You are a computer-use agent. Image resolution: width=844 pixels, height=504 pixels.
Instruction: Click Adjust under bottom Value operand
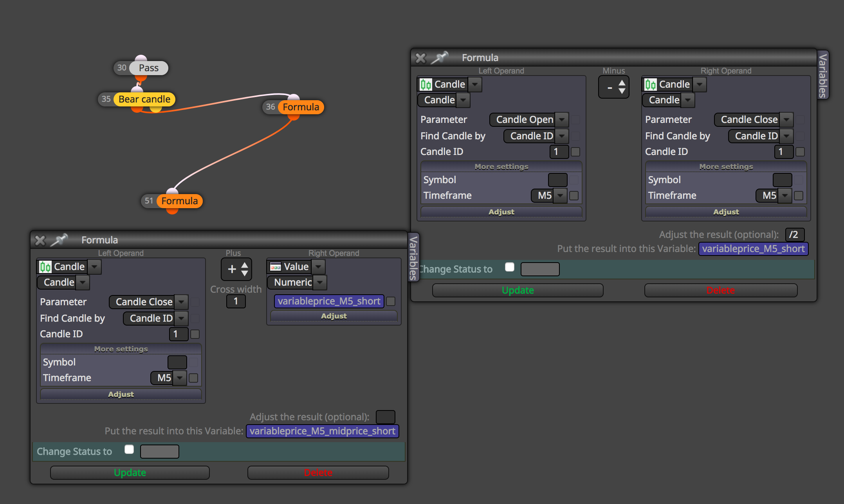tap(334, 316)
